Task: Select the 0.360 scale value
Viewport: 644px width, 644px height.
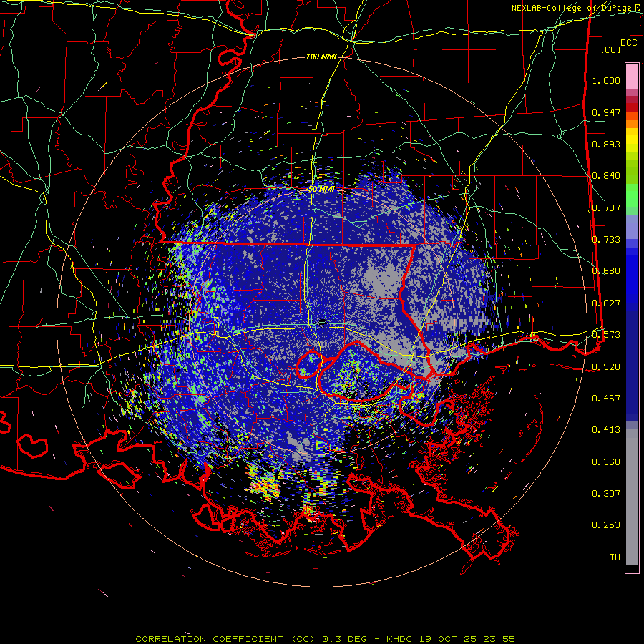Action: pos(606,462)
